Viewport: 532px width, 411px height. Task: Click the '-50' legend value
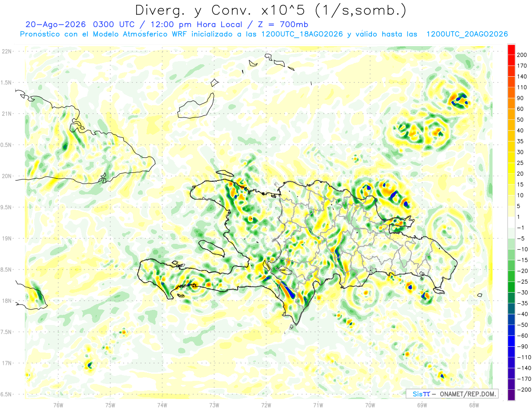tap(523, 325)
